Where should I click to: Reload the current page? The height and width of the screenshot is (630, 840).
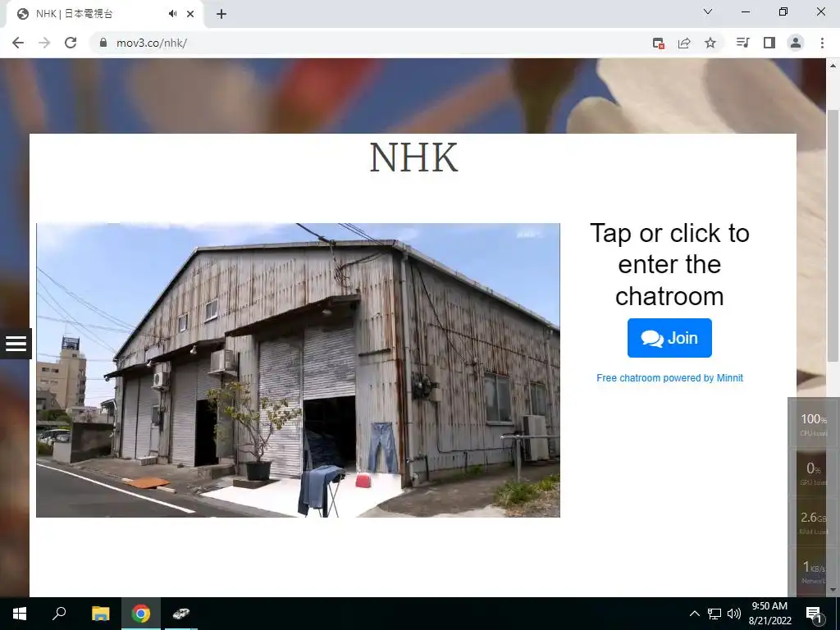(x=71, y=43)
